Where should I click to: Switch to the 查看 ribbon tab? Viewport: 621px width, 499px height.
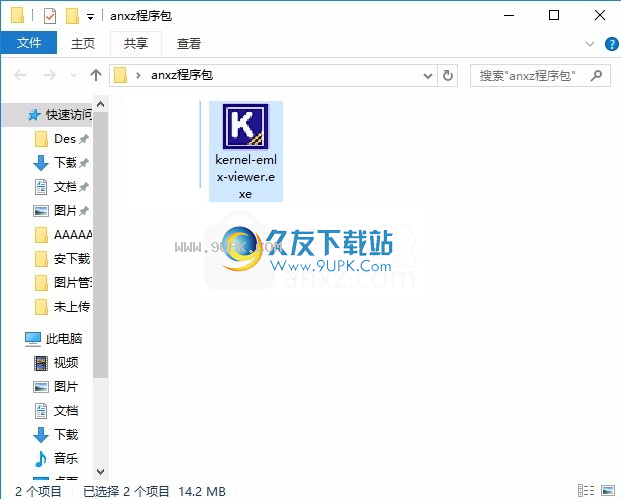point(189,43)
